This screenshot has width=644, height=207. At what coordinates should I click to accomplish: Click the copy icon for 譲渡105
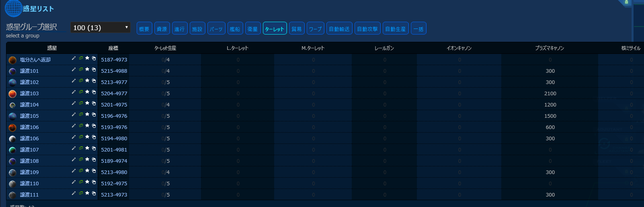94,115
